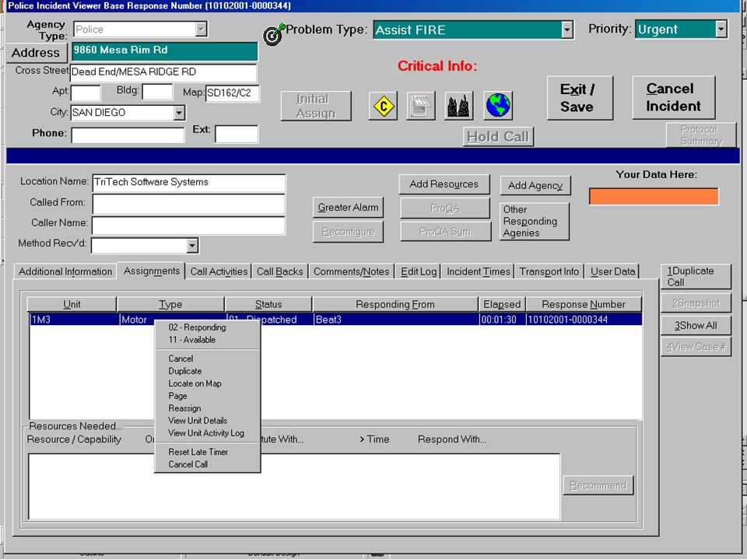This screenshot has height=560, width=747.
Task: Open the Incident Times tab
Action: (x=478, y=271)
